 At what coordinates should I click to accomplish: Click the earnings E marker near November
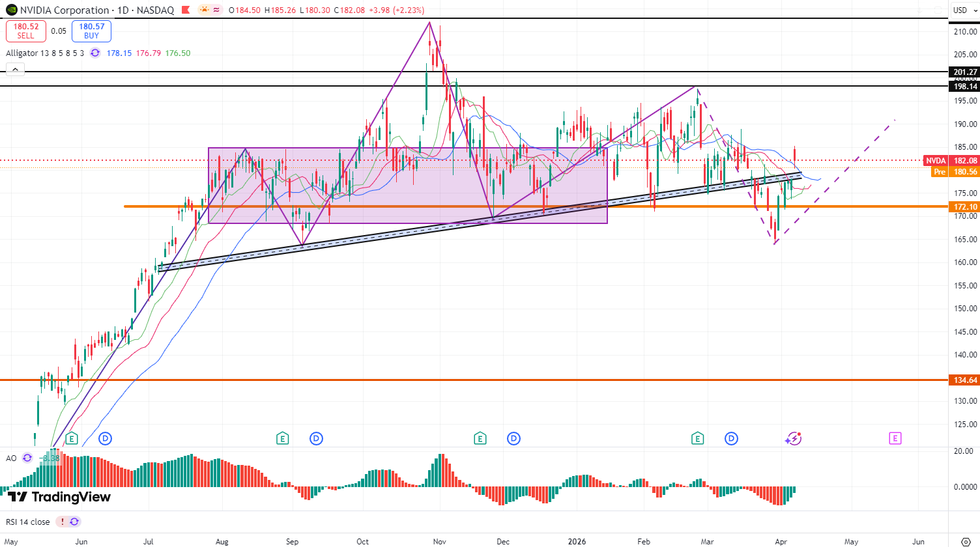click(x=480, y=438)
